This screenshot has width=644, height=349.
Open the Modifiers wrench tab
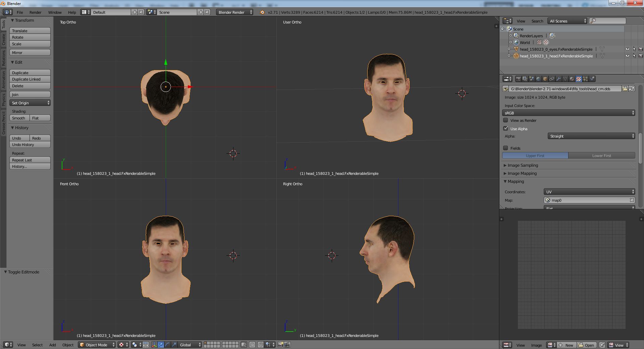point(558,79)
